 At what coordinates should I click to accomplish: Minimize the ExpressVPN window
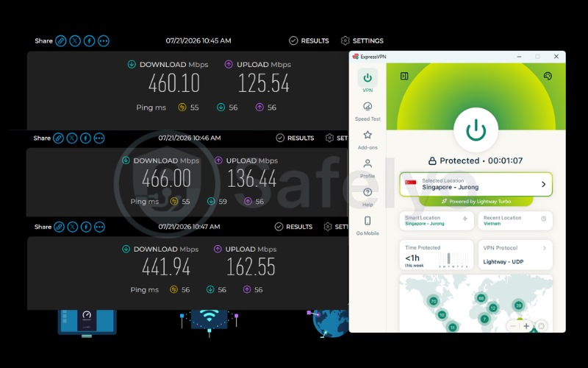click(519, 57)
